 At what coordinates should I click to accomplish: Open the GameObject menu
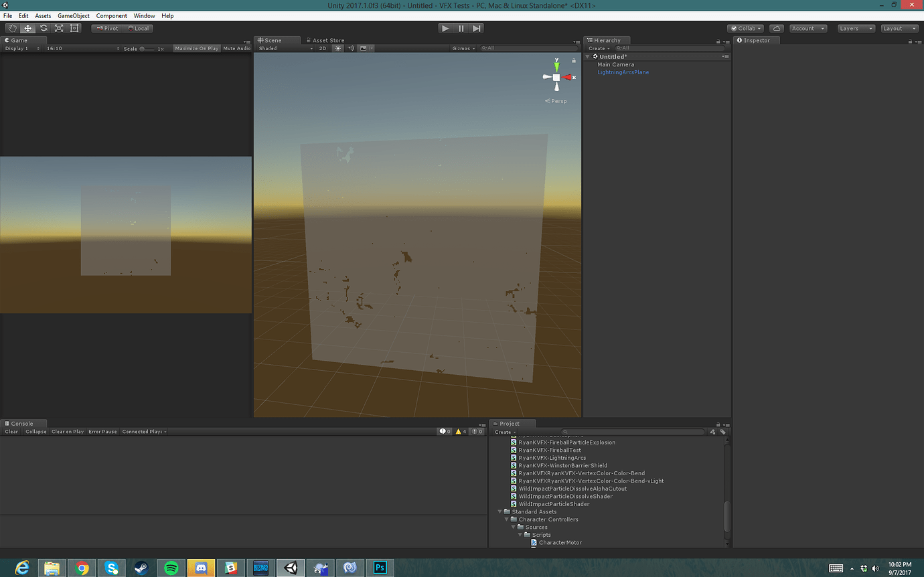pos(73,15)
